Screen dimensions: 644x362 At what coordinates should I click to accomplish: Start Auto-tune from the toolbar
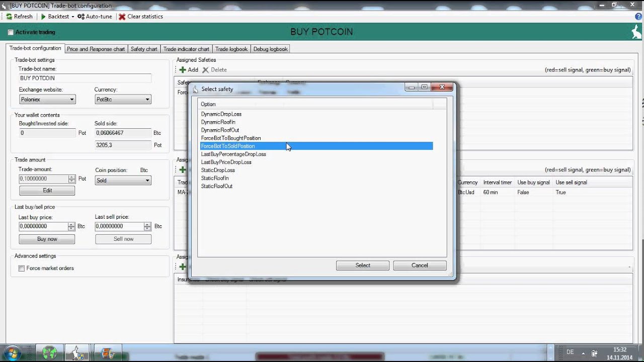click(x=95, y=17)
